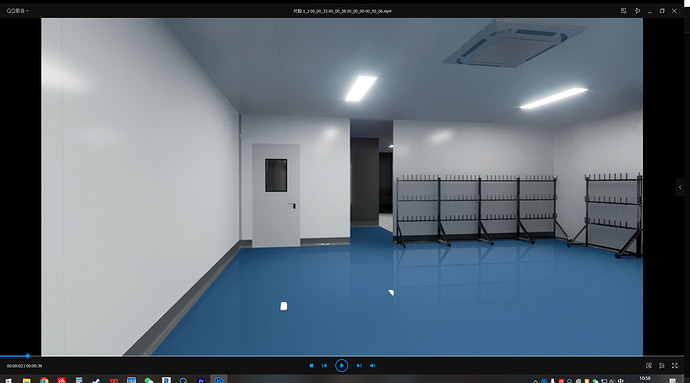The height and width of the screenshot is (383, 690).
Task: Open the toolbox icon in bottom bar
Action: (649, 365)
